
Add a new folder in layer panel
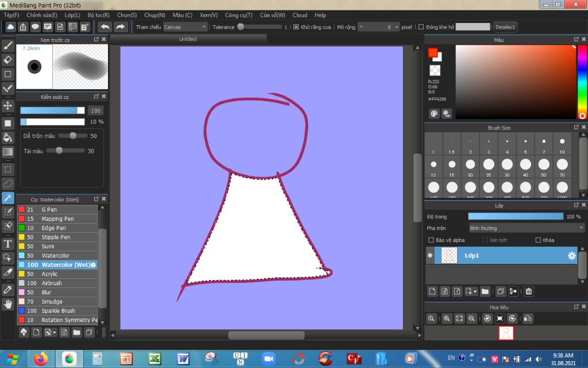tap(485, 292)
